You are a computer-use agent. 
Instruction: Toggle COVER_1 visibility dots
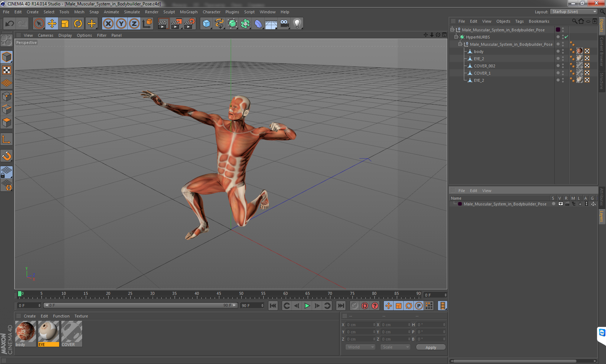[563, 73]
